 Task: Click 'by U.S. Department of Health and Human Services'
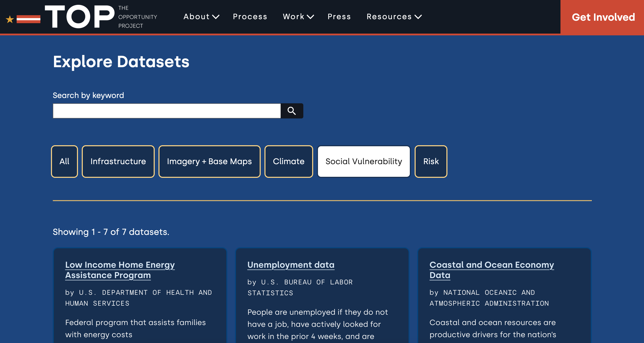tap(139, 298)
